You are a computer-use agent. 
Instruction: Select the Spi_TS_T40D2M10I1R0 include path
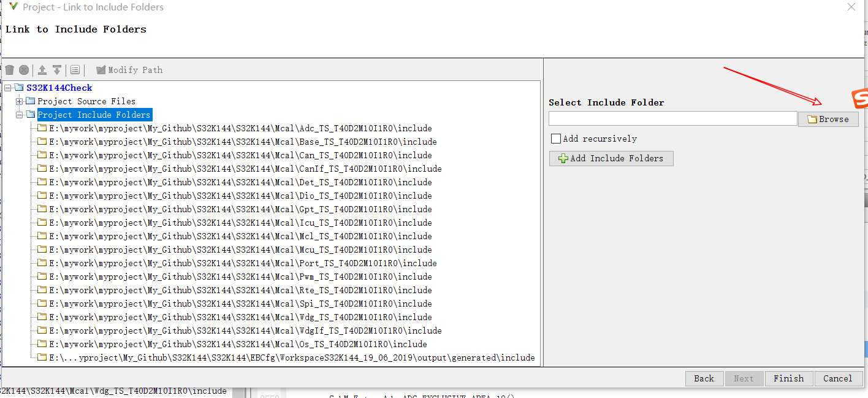pos(240,304)
